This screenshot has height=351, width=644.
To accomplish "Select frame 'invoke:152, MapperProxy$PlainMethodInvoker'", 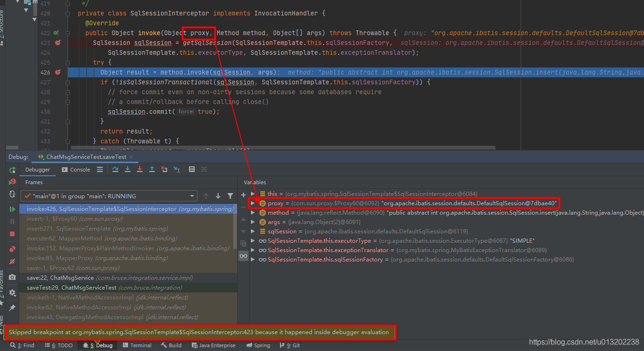I will [x=126, y=248].
